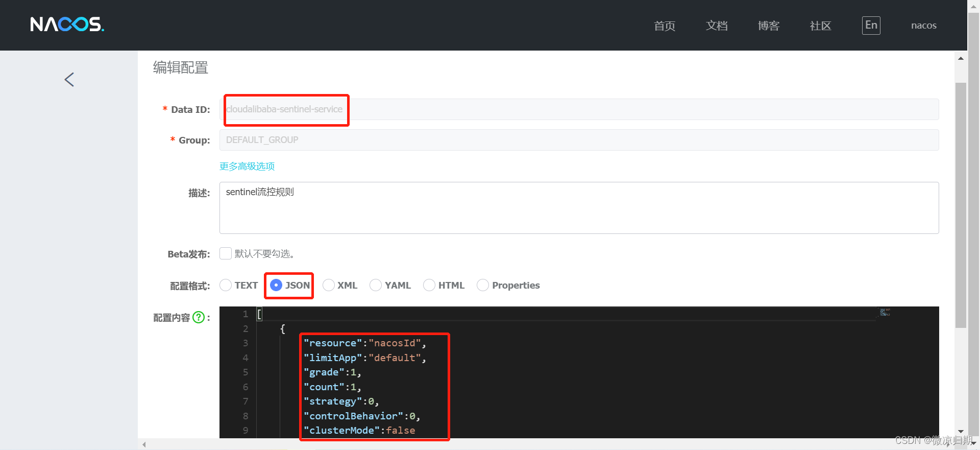Viewport: 980px width, 450px height.
Task: Click the "resource":"nacosId" line in the editor
Action: pos(364,343)
